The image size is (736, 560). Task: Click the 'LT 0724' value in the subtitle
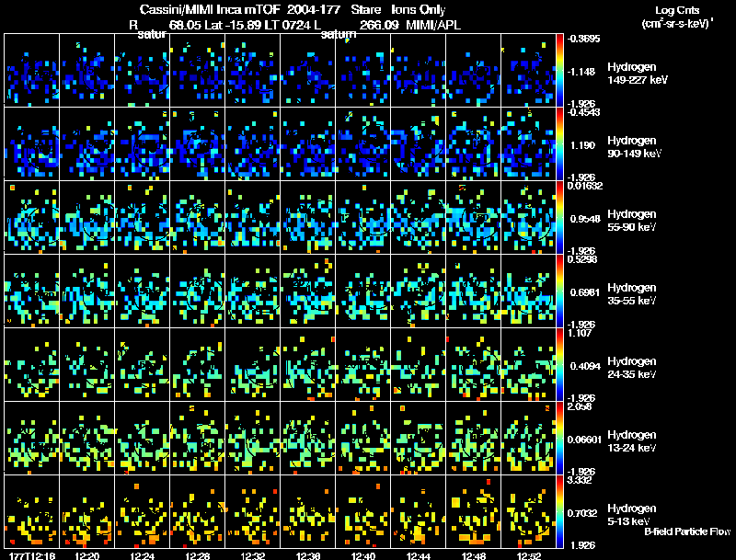287,25
